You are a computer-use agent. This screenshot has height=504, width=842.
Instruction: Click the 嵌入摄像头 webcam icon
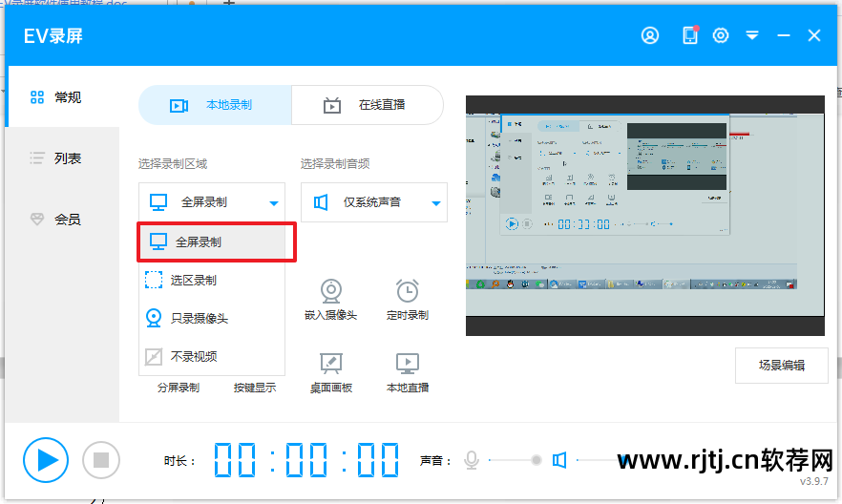(330, 291)
